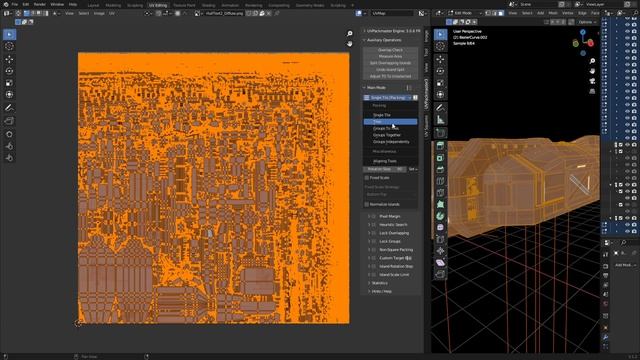Expand the Hints / Help subpanel
Screen dimensions: 640x360
tap(369, 291)
